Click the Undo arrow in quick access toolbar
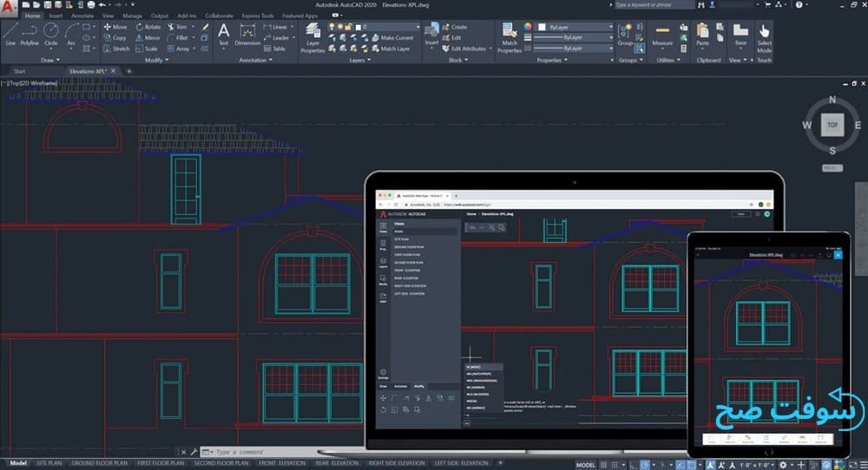Image resolution: width=868 pixels, height=470 pixels. coord(102,4)
